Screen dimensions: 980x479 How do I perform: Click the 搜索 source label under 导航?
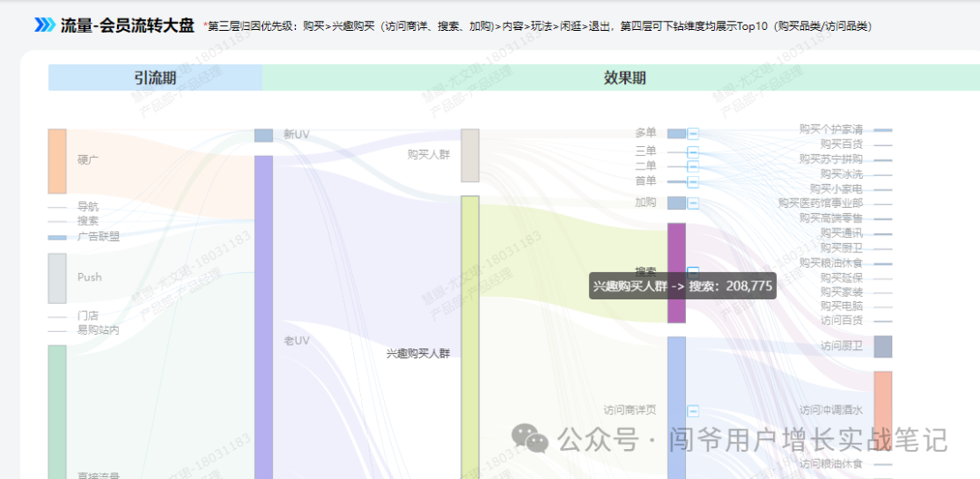click(88, 221)
